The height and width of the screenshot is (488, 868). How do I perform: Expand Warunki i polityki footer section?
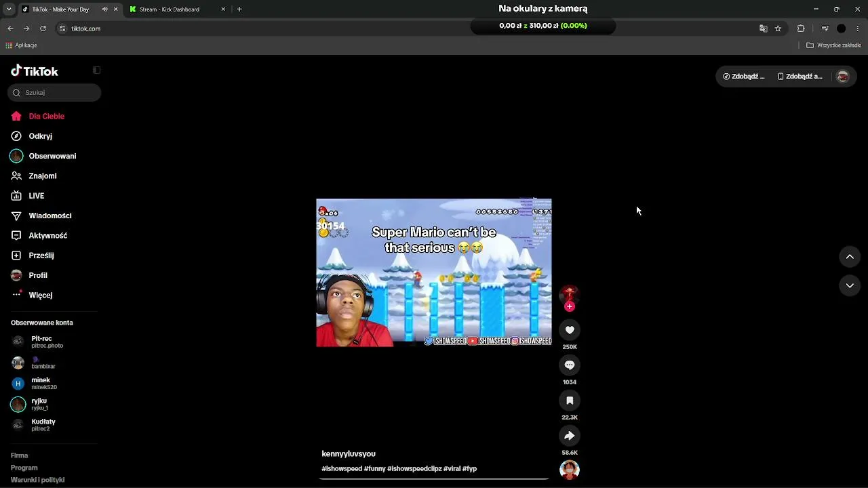tap(38, 480)
